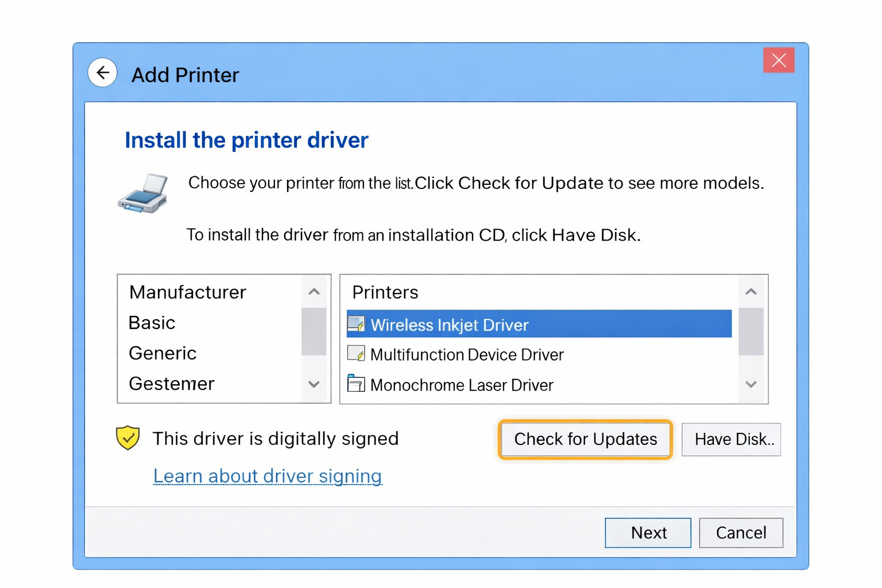The image size is (882, 588).
Task: Click the printer illustration icon
Action: tap(143, 194)
